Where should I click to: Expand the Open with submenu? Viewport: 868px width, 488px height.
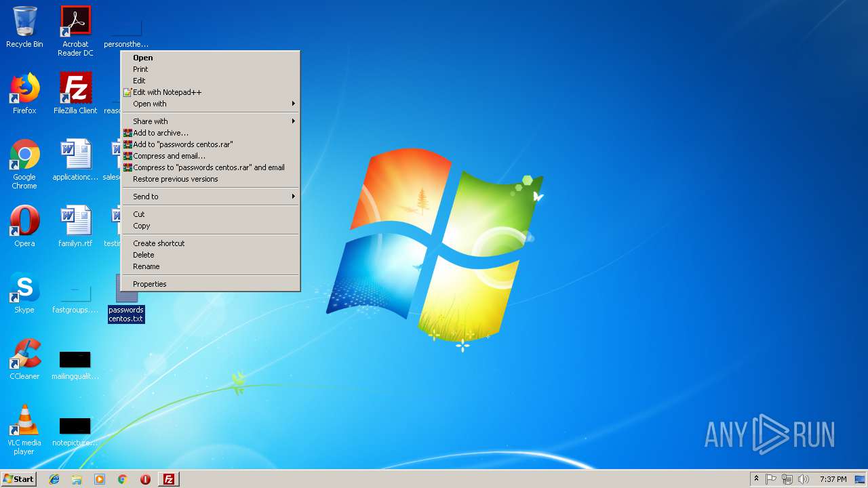[210, 104]
